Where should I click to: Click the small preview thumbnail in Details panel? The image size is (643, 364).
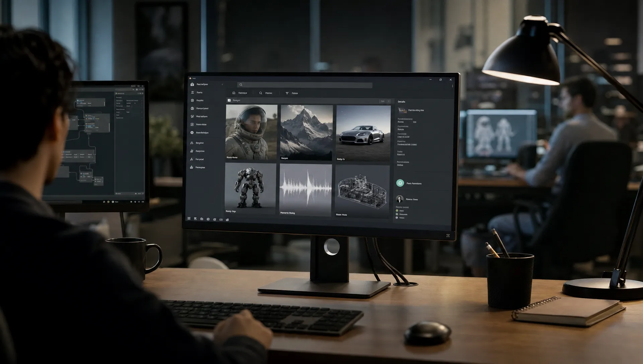pos(402,110)
